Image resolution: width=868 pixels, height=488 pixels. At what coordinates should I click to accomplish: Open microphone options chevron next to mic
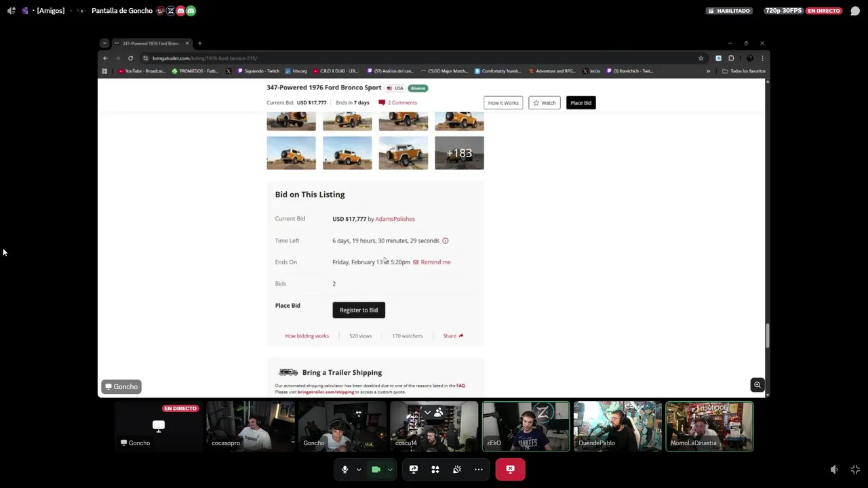tap(359, 470)
